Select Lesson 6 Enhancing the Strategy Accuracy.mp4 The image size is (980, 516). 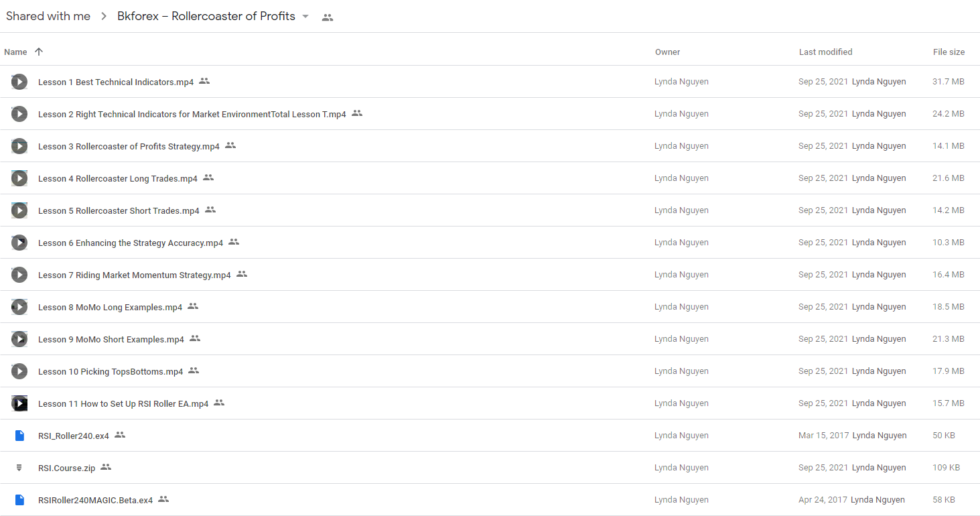tap(131, 243)
